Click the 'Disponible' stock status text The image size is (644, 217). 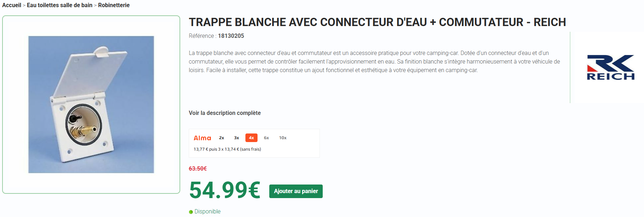click(207, 212)
